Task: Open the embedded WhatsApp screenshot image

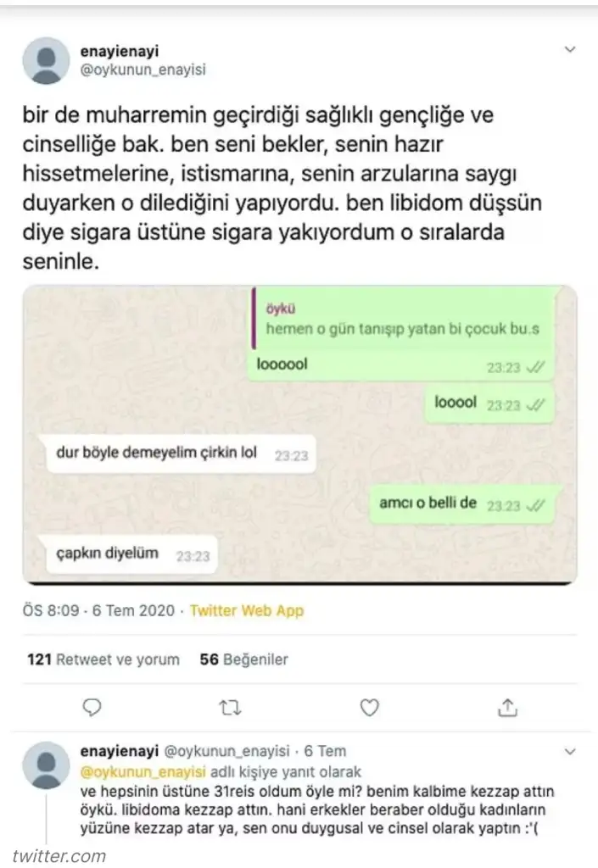Action: click(x=299, y=435)
